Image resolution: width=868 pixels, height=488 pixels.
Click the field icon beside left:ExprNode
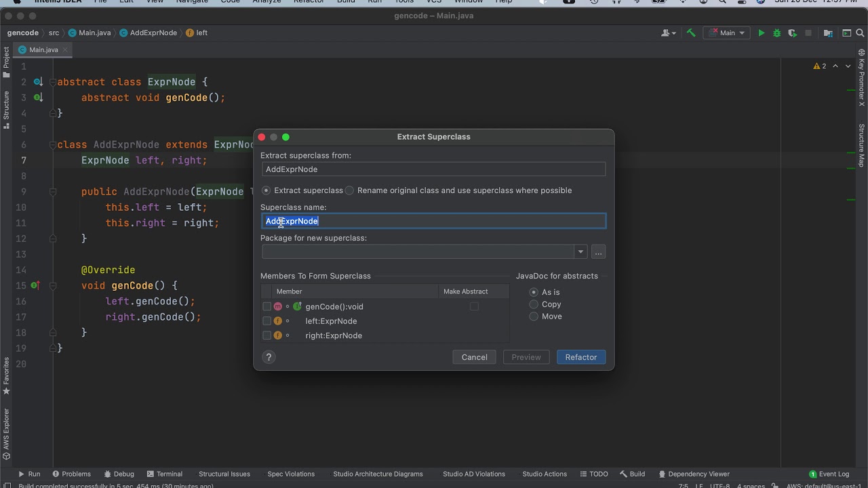tap(277, 321)
